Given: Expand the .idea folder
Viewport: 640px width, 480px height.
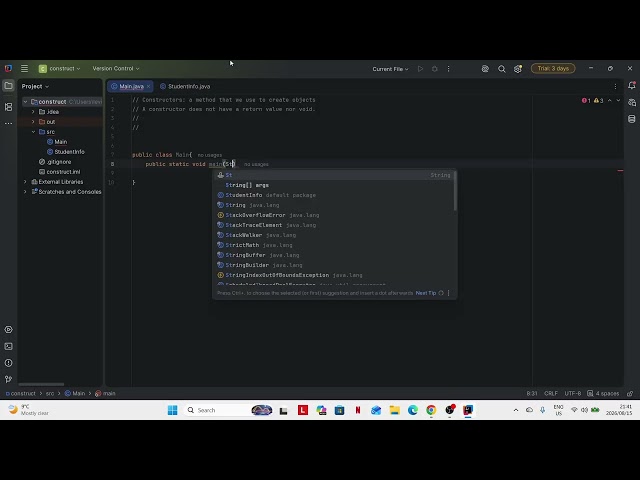Looking at the screenshot, I should click(33, 111).
